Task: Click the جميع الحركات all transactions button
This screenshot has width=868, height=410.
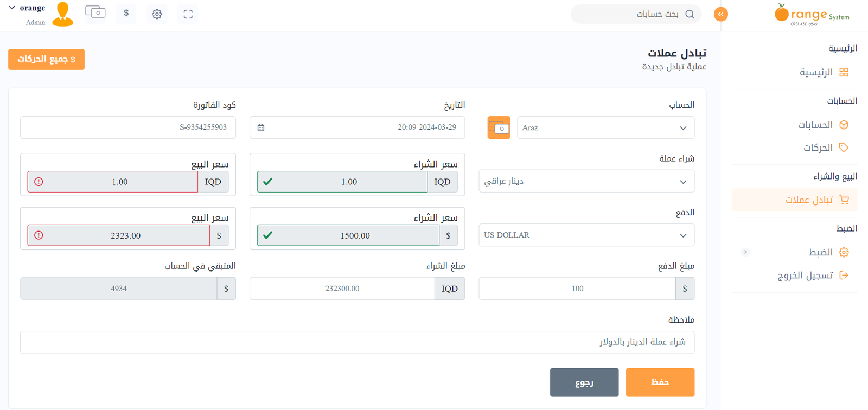Action: (46, 59)
